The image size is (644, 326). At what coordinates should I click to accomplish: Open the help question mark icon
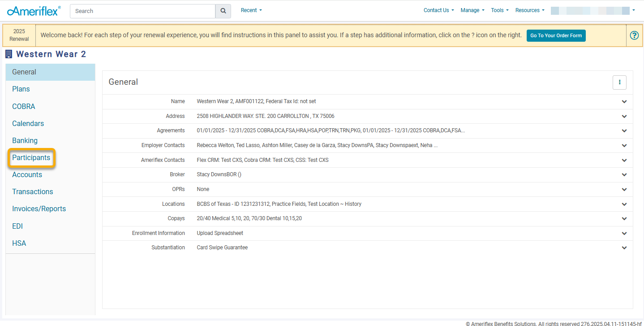pos(634,35)
